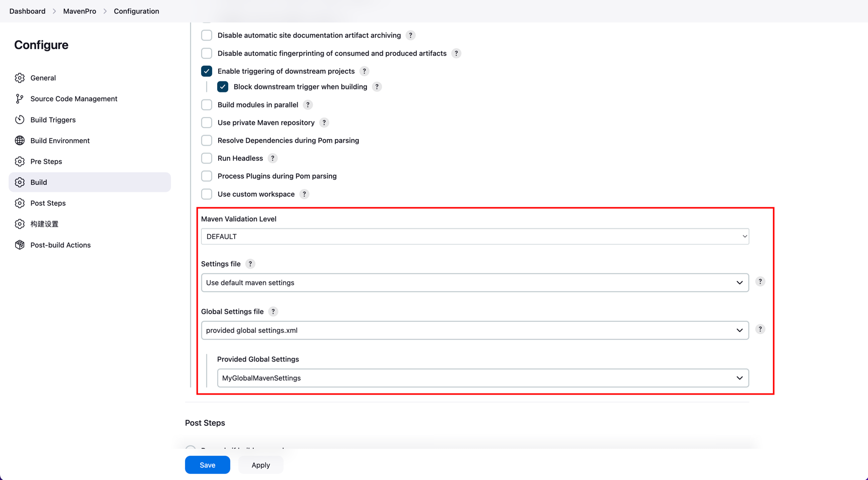Click help icon beside Build modules in parallel
Viewport: 868px width, 480px height.
click(308, 105)
